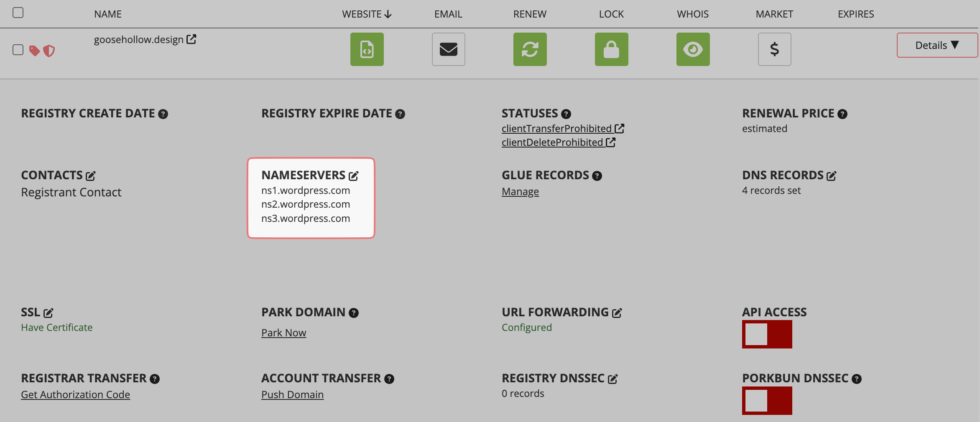Show help for Registry Create Date
Viewport: 980px width, 422px height.
(163, 114)
